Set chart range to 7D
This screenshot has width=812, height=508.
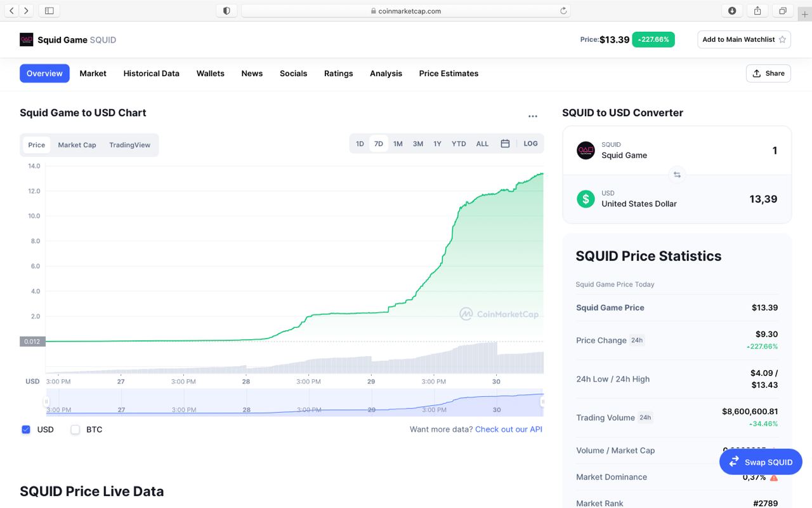[379, 144]
